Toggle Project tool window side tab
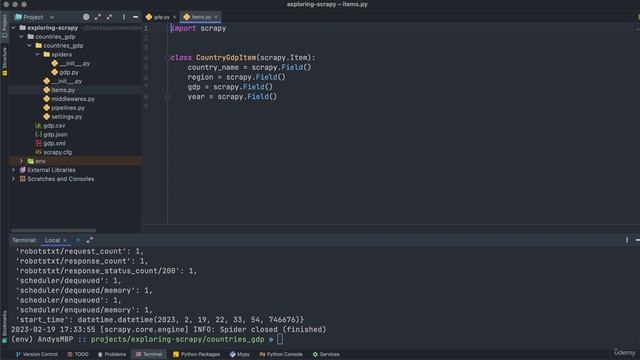640x360 pixels. pos(4,26)
